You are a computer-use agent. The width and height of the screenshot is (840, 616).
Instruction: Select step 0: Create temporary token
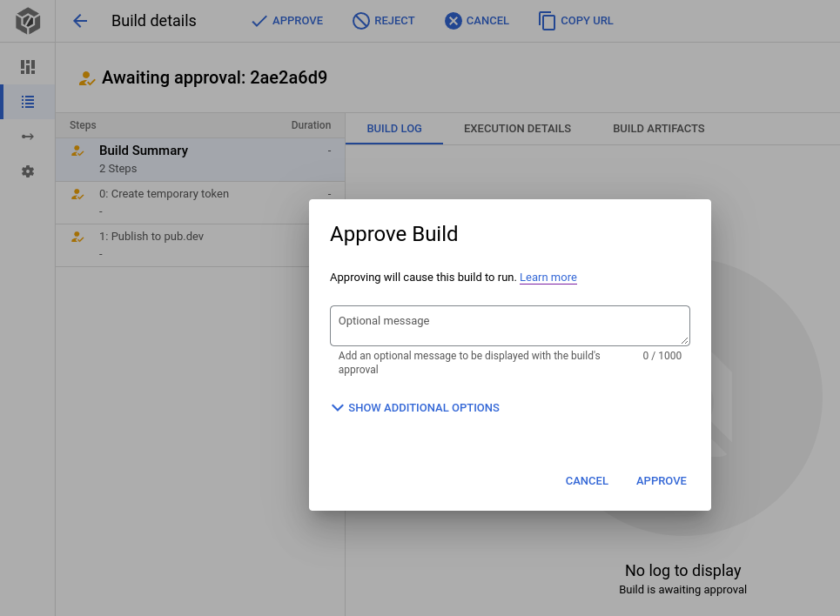[164, 193]
